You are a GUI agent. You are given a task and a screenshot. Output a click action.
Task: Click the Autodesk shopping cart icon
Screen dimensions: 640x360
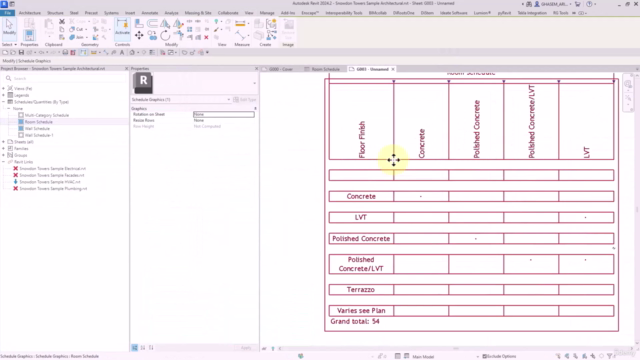pos(578,4)
